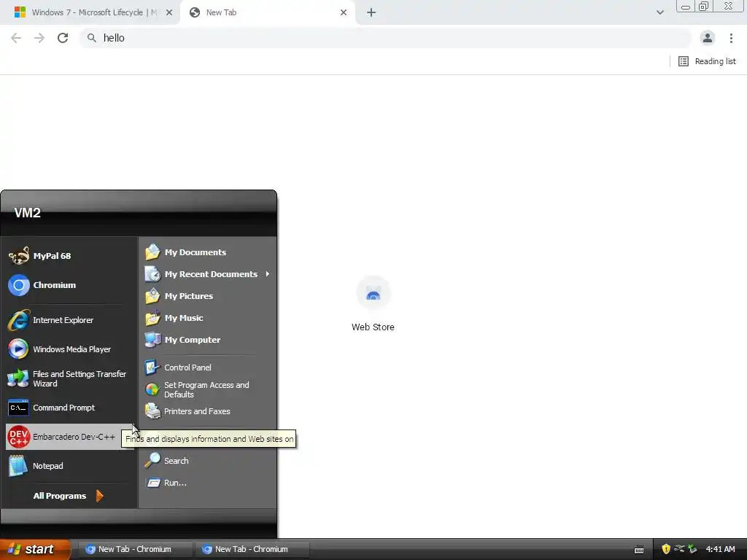The height and width of the screenshot is (560, 747).
Task: Expand All Programs list
Action: pyautogui.click(x=68, y=496)
